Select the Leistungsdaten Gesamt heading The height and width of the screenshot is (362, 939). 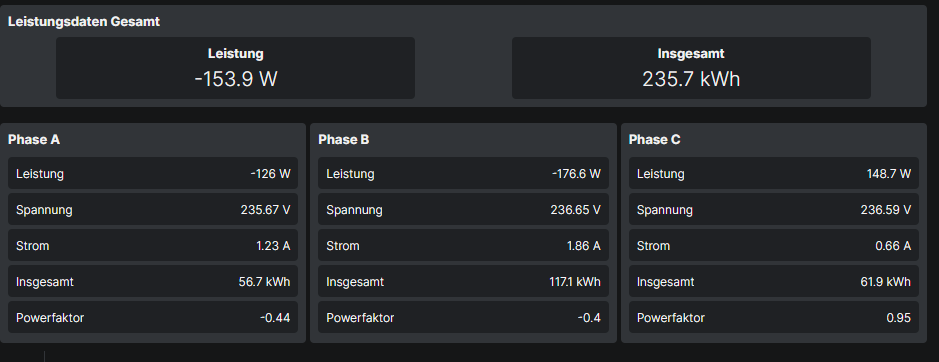(84, 22)
